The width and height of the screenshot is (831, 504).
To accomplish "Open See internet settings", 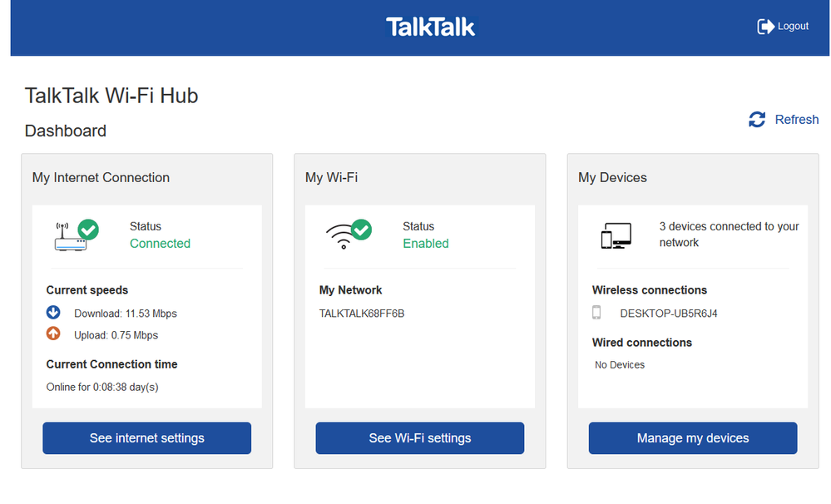I will click(146, 438).
